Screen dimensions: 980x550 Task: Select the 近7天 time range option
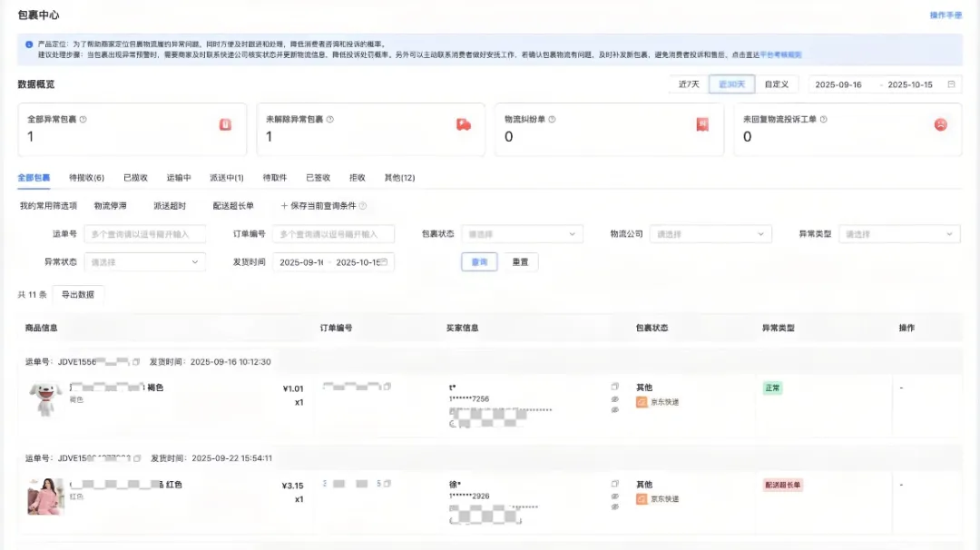coord(689,84)
